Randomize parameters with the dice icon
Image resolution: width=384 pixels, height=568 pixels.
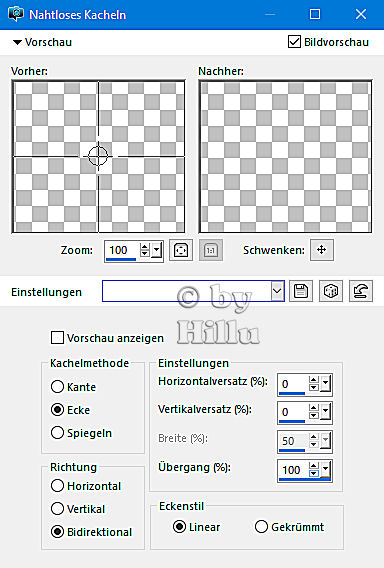pos(331,291)
